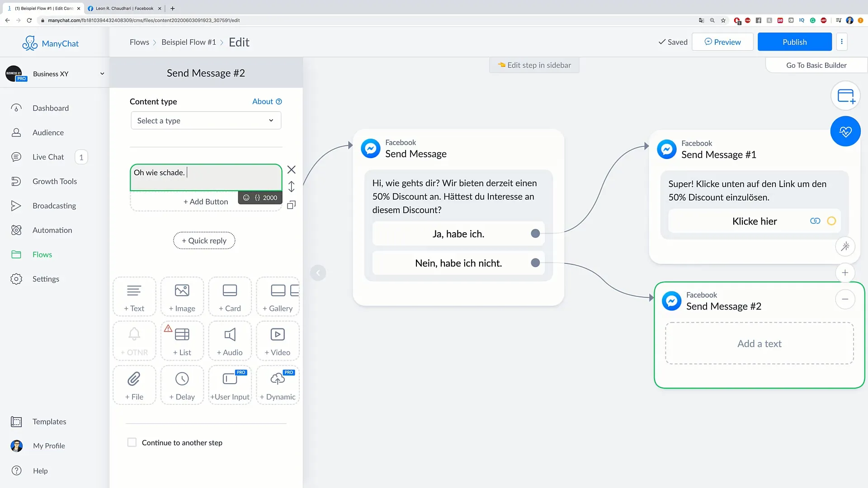
Task: Click the Flows icon in sidebar
Action: pos(16,254)
